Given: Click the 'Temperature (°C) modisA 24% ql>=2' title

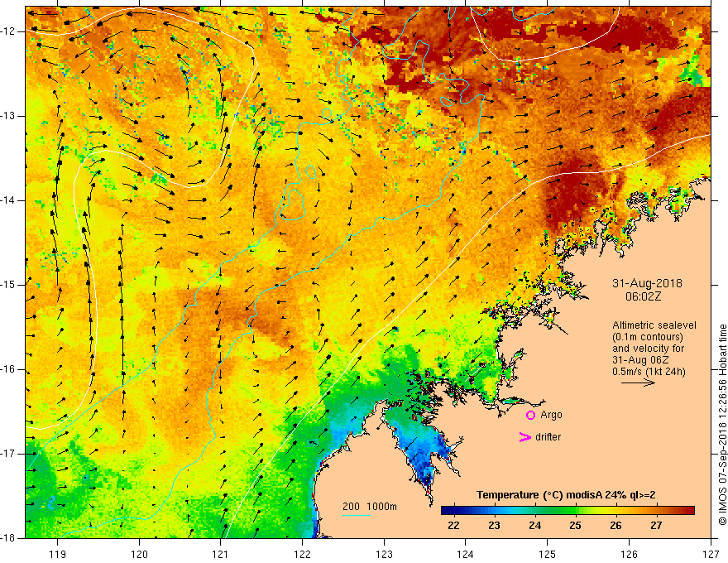Looking at the screenshot, I should point(566,495).
